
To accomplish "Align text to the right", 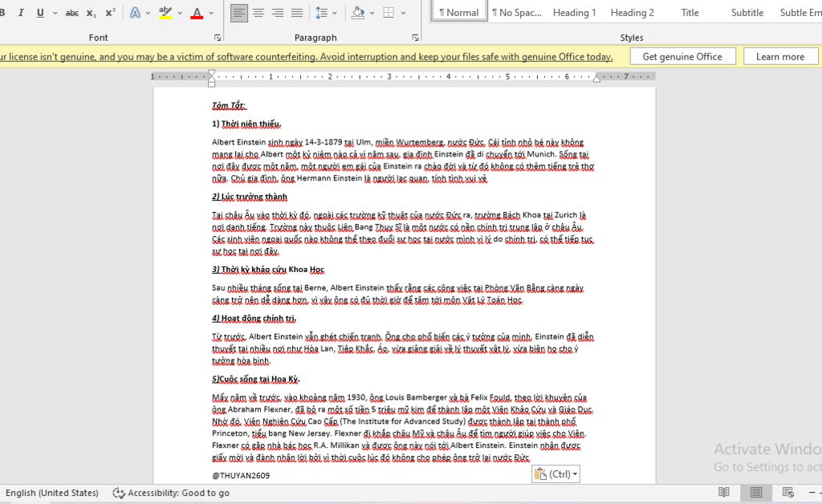I will [278, 13].
